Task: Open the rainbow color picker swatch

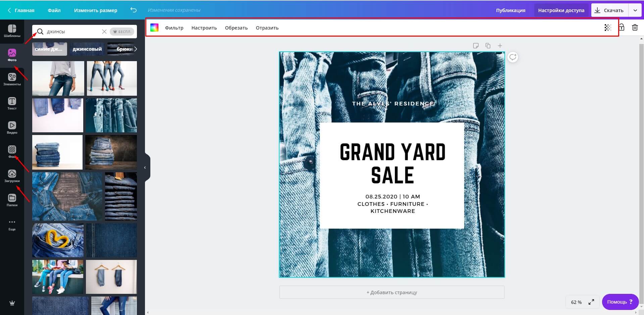Action: coord(154,28)
